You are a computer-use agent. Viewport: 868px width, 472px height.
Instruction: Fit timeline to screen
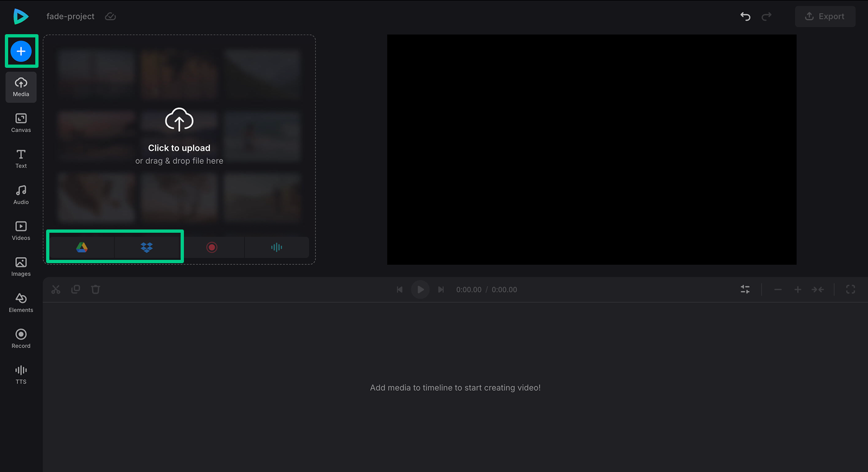[818, 290]
